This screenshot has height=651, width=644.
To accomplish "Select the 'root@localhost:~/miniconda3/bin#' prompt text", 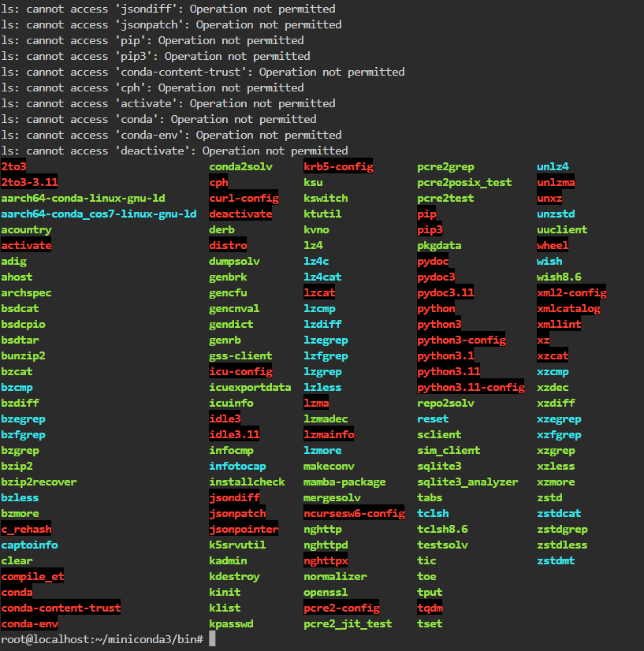I will (x=102, y=639).
